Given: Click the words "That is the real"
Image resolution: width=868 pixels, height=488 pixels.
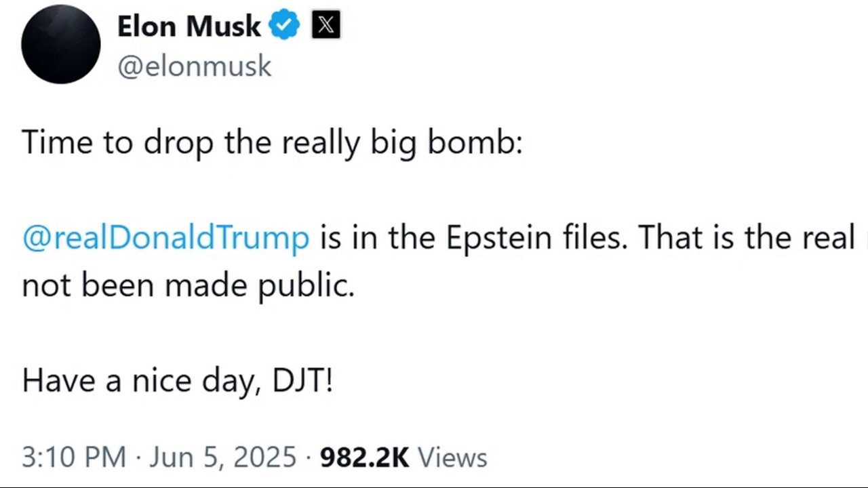Looking at the screenshot, I should [x=746, y=237].
